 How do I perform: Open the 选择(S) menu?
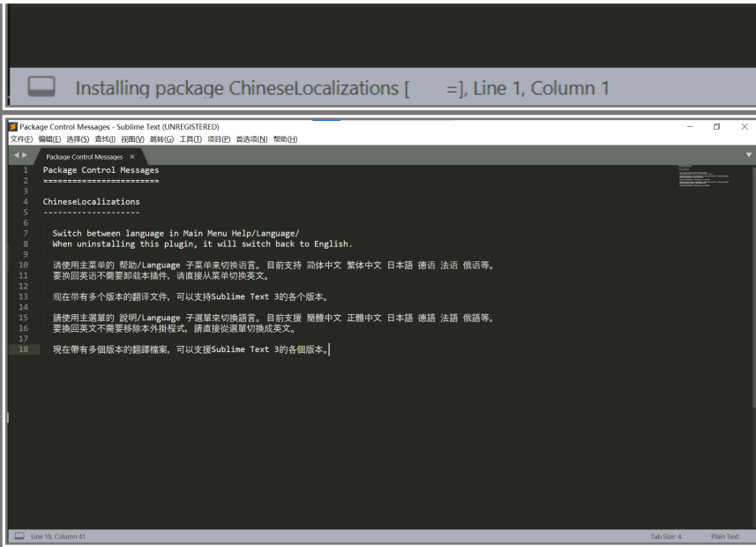(78, 139)
